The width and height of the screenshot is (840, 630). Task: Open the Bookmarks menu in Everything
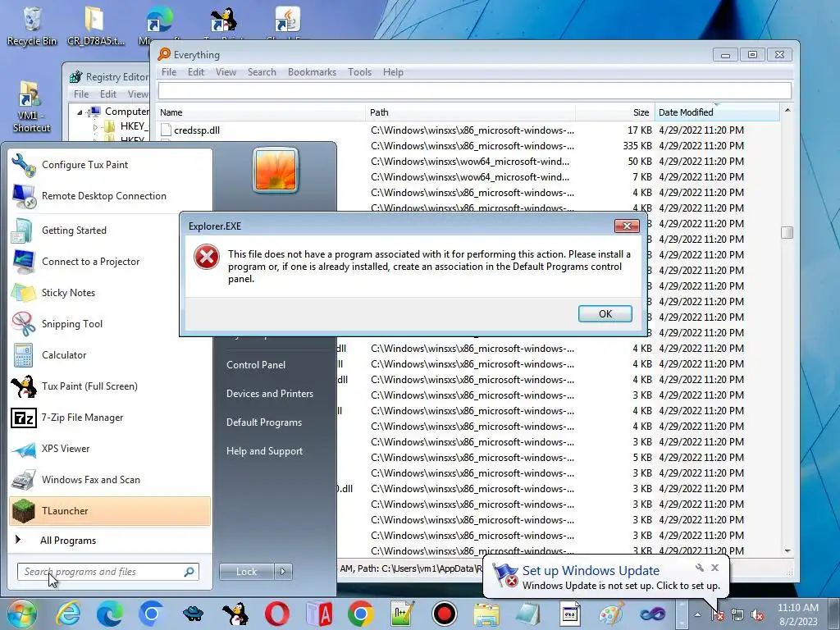312,72
